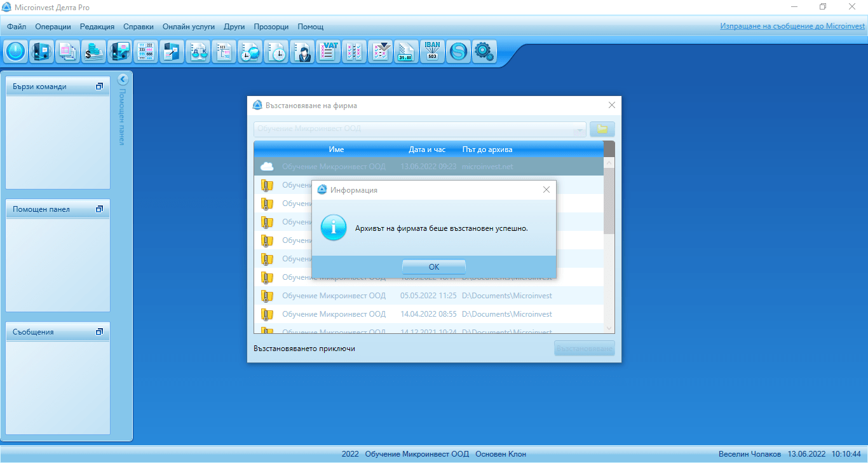Click the person portrait document toolbar icon
The width and height of the screenshot is (868, 463).
(302, 52)
